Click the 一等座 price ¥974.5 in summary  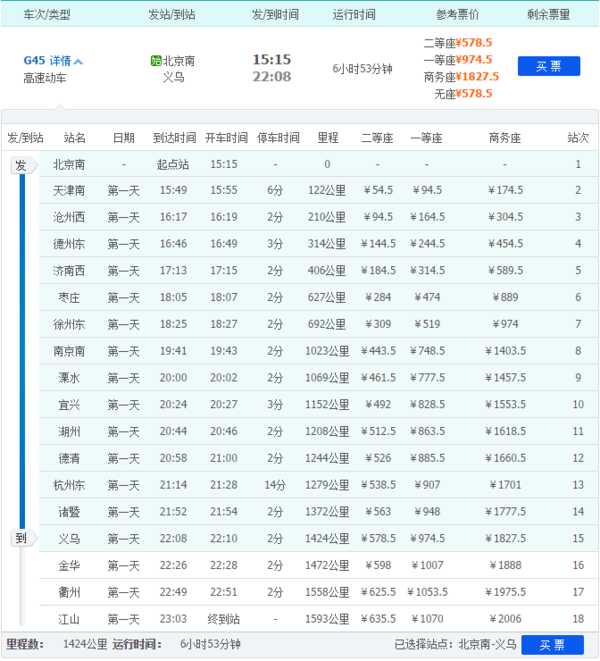tap(473, 60)
